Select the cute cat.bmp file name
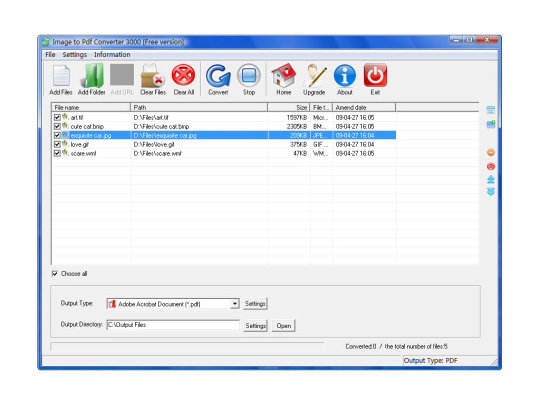 pos(87,126)
